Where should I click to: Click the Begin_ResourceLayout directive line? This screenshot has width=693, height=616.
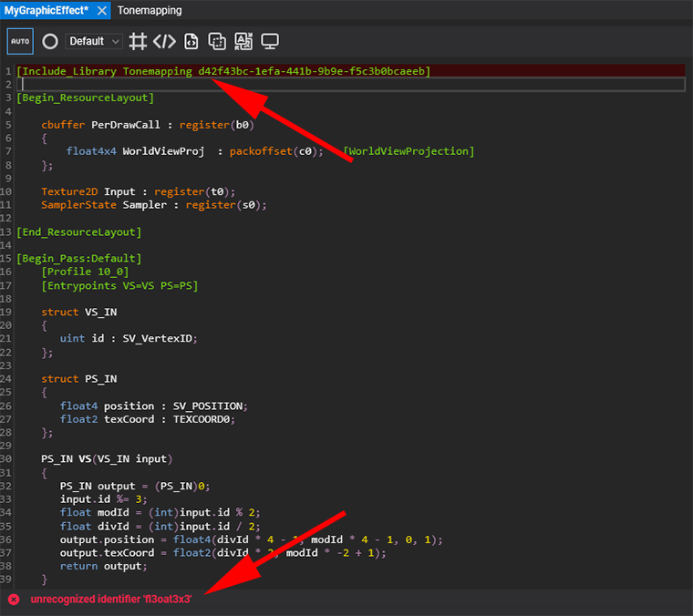86,98
